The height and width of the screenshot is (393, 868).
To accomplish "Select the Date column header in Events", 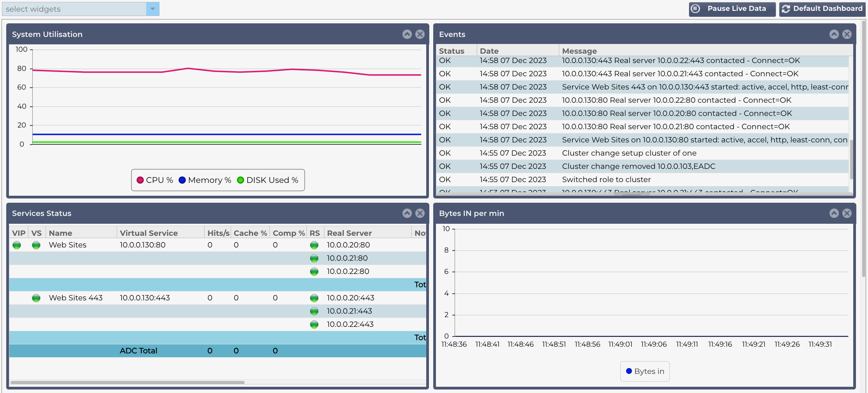I will pyautogui.click(x=489, y=51).
